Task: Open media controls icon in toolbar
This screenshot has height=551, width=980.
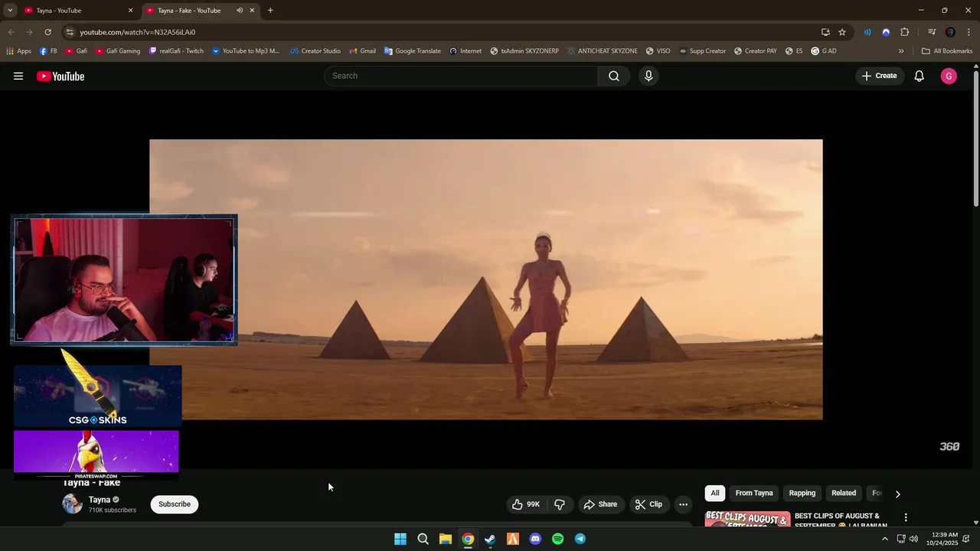Action: [x=932, y=32]
